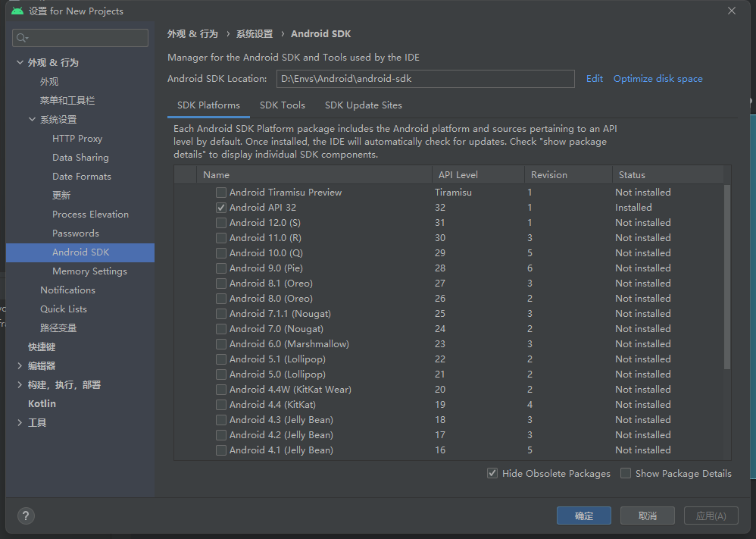Enable Show Package Details checkbox
Image resolution: width=756 pixels, height=539 pixels.
626,474
